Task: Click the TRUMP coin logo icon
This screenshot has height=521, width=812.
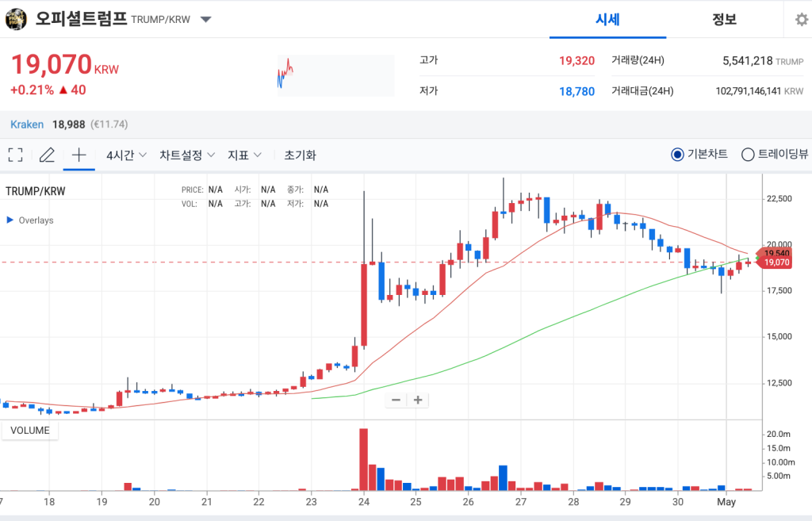Action: click(16, 20)
